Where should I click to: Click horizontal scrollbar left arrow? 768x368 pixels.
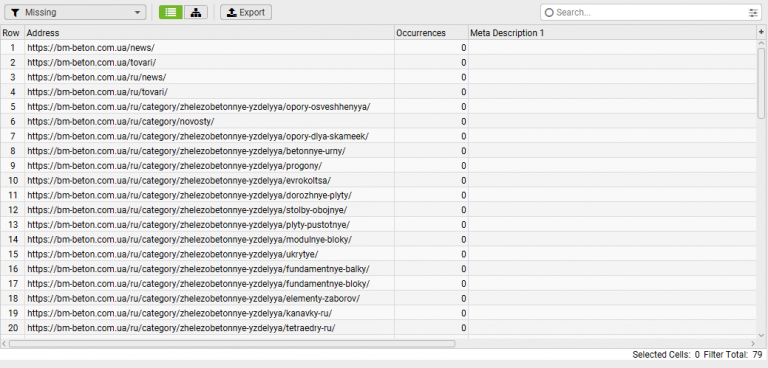coord(4,343)
